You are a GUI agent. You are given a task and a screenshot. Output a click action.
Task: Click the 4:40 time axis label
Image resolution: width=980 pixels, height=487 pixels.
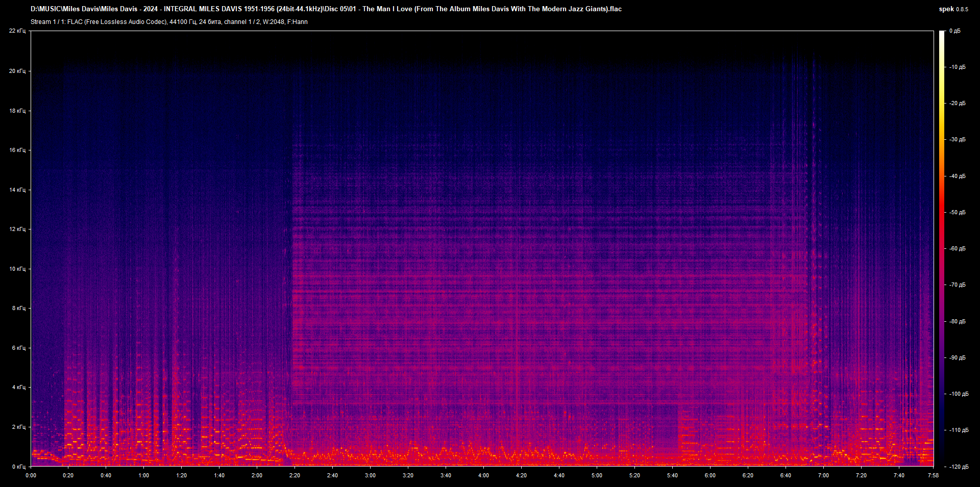[559, 475]
